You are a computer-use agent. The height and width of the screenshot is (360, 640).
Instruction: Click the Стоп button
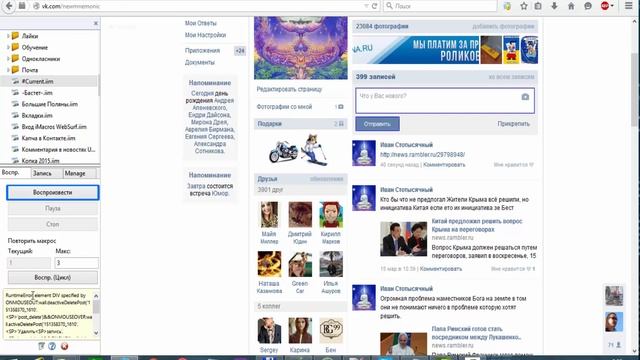(x=53, y=224)
